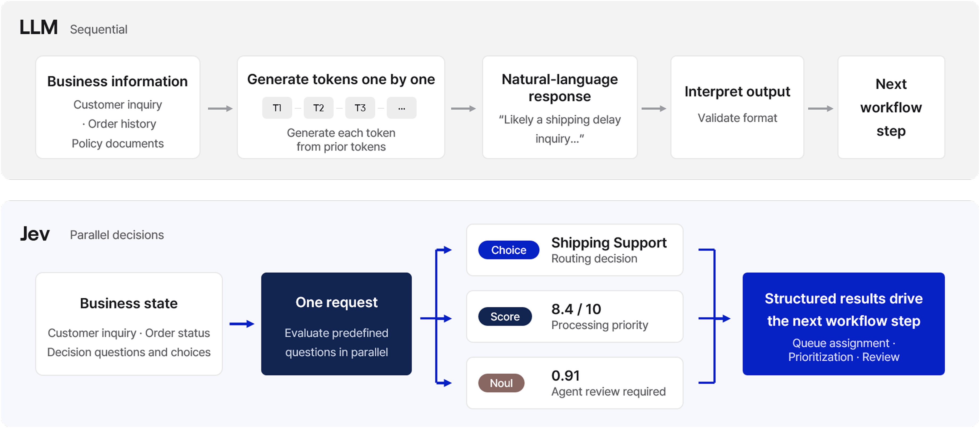
Task: Click the dark Score badge
Action: tap(505, 316)
